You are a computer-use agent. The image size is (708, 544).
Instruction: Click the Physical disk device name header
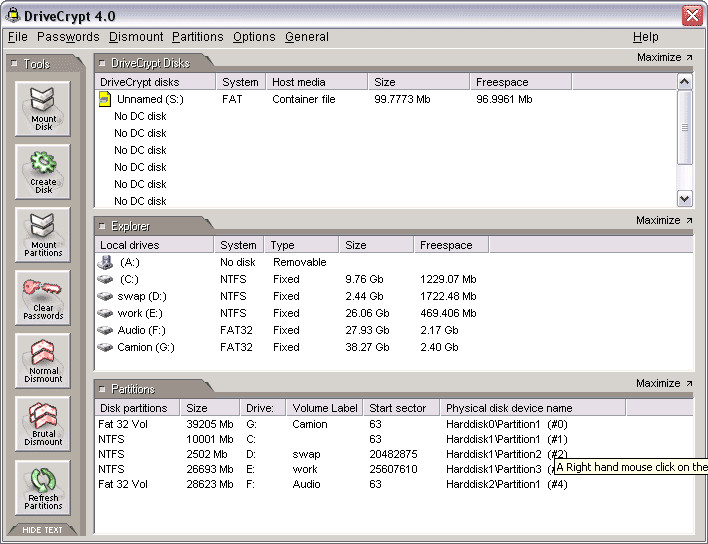pyautogui.click(x=533, y=408)
